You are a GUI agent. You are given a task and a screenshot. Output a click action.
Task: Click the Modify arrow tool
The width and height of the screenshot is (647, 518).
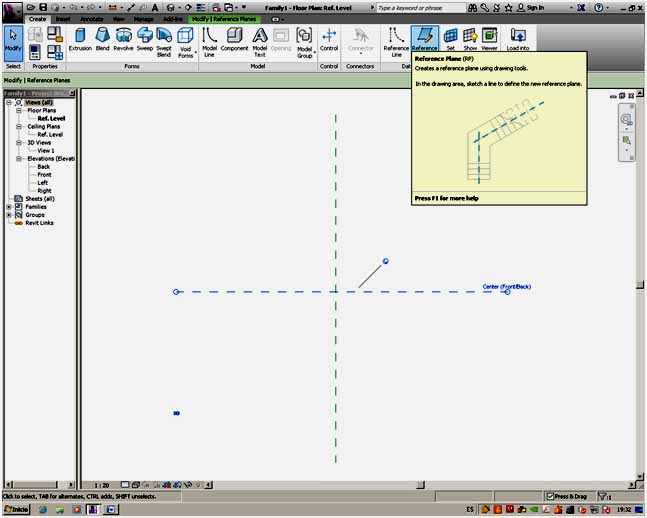click(13, 39)
